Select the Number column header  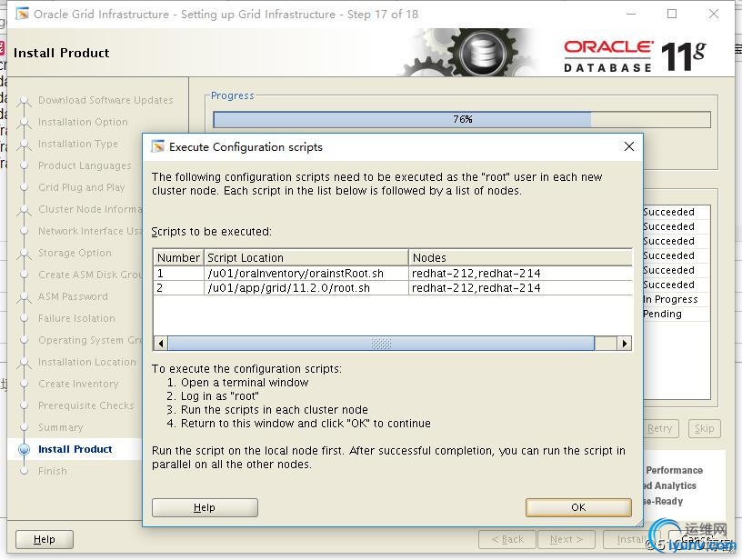tap(178, 258)
